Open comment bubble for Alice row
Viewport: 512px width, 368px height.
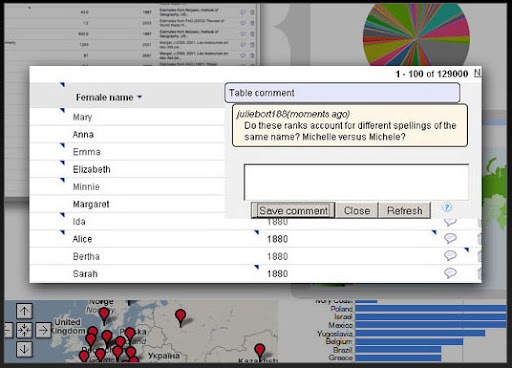tap(450, 238)
